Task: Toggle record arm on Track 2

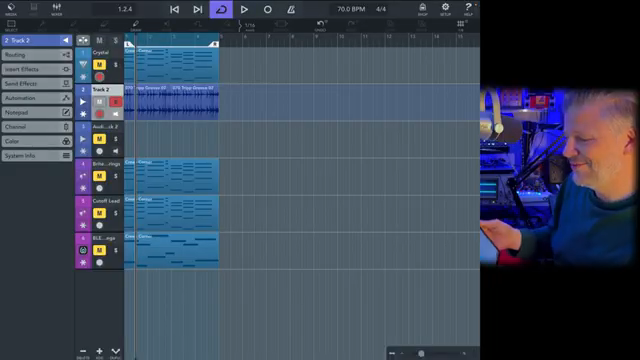Action: point(99,114)
